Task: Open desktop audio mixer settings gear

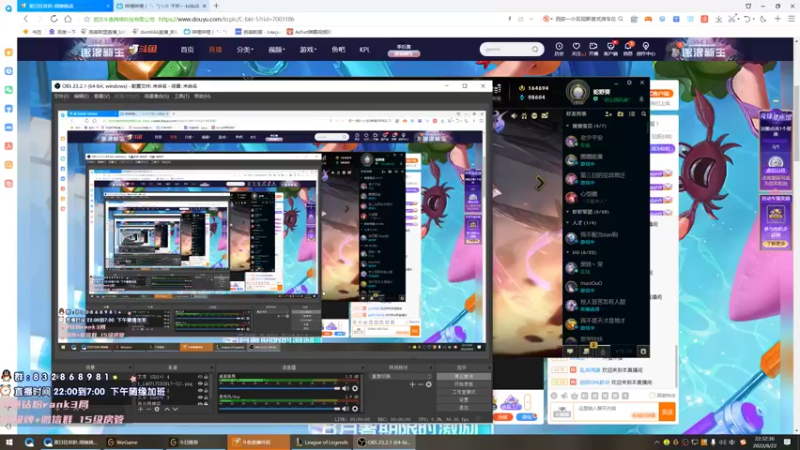Action: (x=355, y=389)
